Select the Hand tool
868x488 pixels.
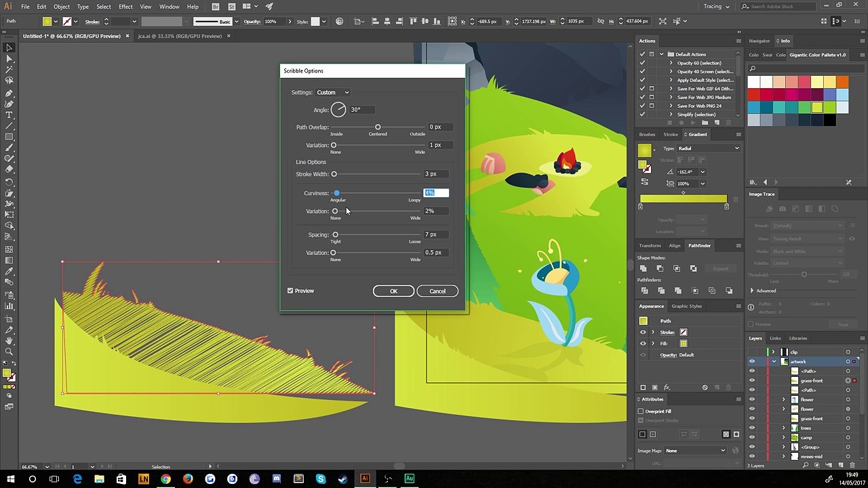coord(9,340)
